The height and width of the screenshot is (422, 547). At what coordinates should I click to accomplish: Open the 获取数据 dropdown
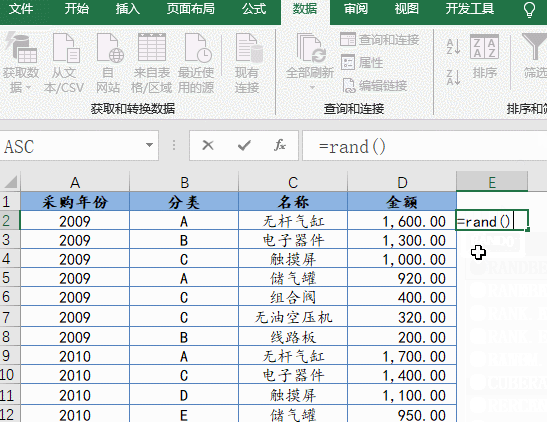click(20, 63)
